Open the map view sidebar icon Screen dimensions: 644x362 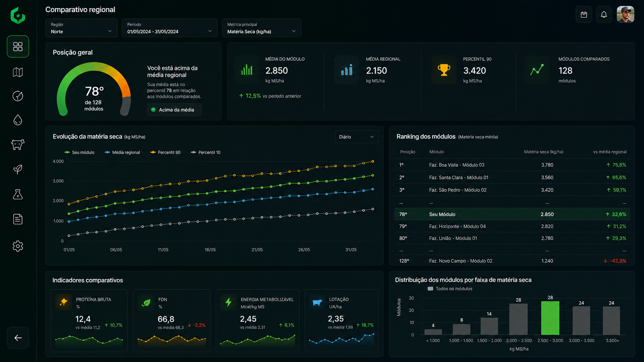pyautogui.click(x=18, y=72)
